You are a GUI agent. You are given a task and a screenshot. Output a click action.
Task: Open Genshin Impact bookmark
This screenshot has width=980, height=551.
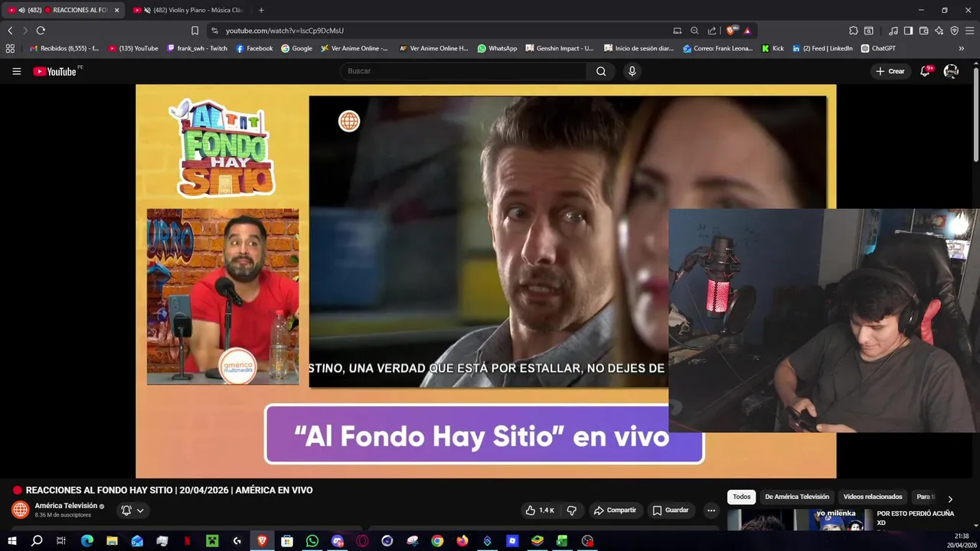click(559, 48)
